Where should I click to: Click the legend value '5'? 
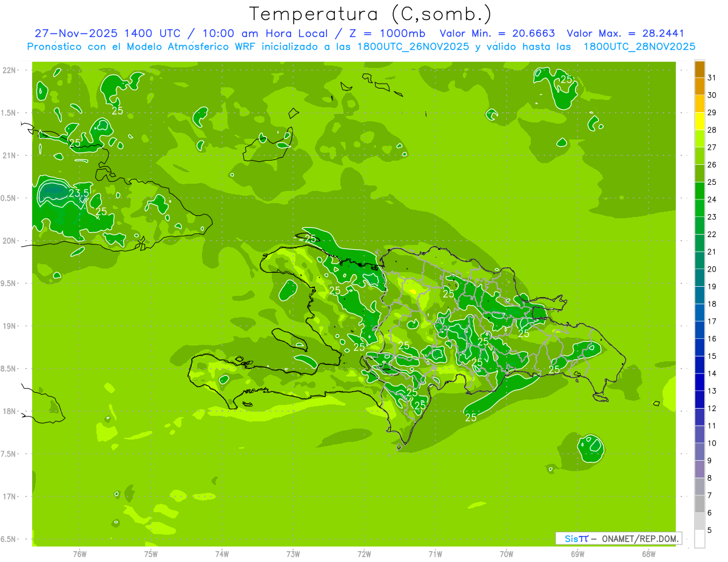point(710,530)
